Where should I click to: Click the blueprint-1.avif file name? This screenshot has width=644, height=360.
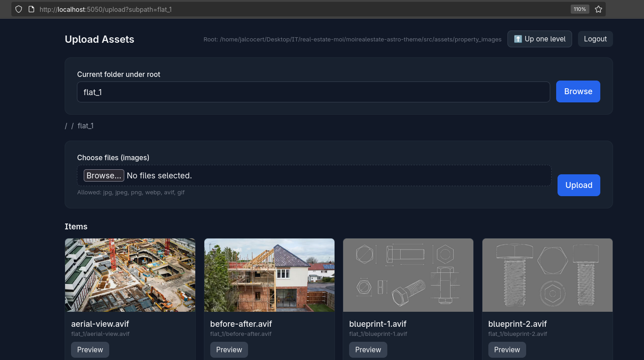[x=378, y=324]
